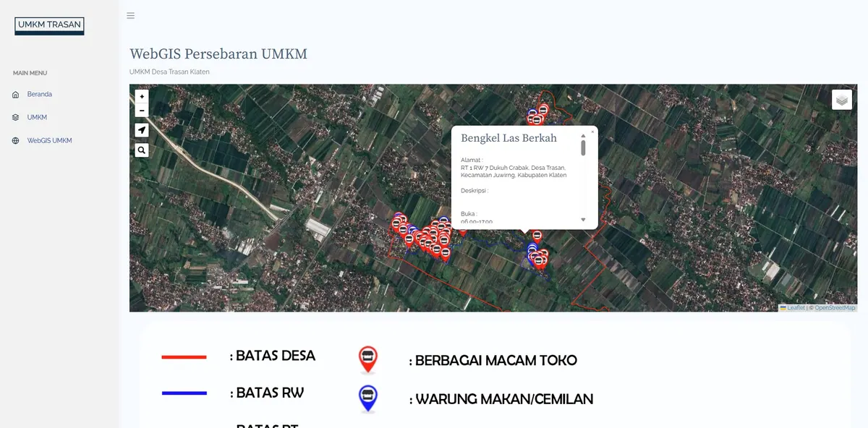Open UMKM menu item
The width and height of the screenshot is (868, 428).
(x=37, y=117)
